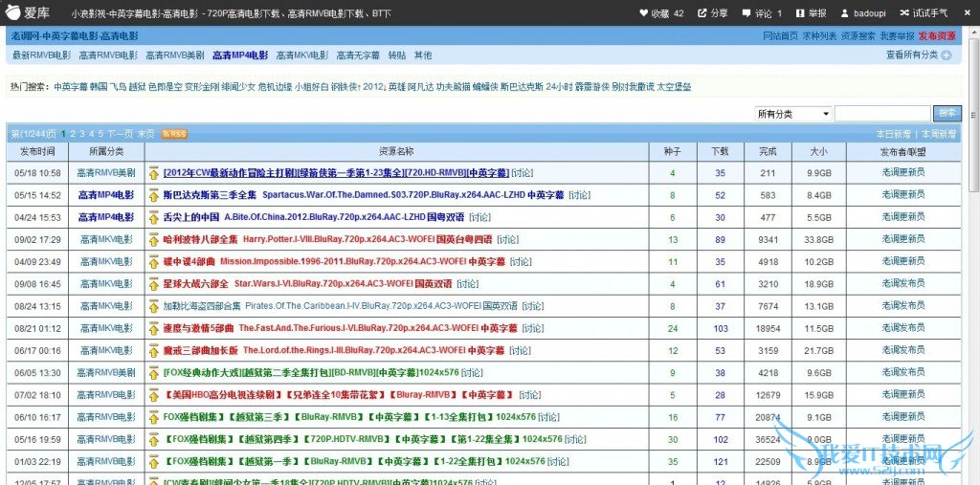This screenshot has height=485, width=980.
Task: Open the badoupi user profile icon
Action: pyautogui.click(x=845, y=13)
